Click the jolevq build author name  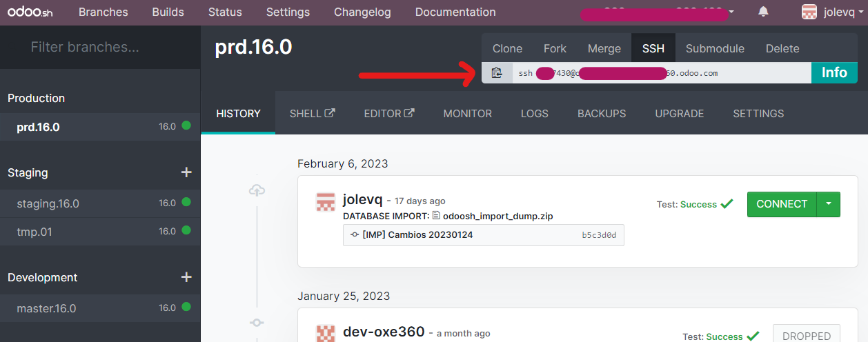click(x=363, y=199)
